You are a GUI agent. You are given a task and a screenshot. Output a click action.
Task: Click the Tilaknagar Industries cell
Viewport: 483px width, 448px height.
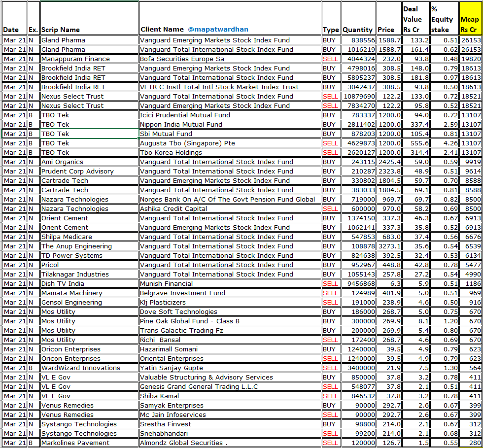pyautogui.click(x=89, y=274)
